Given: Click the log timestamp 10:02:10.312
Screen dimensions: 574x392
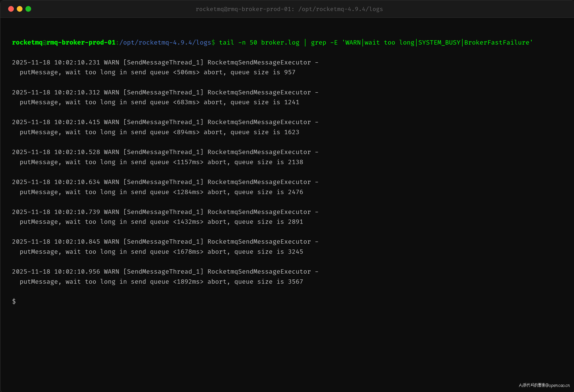Looking at the screenshot, I should [x=77, y=92].
